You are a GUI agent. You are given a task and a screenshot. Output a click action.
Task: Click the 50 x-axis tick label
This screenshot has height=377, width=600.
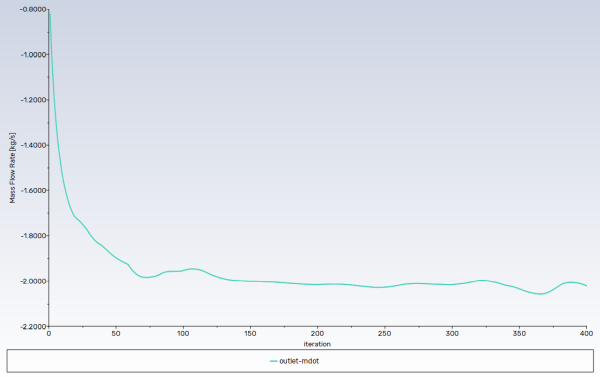(x=116, y=333)
